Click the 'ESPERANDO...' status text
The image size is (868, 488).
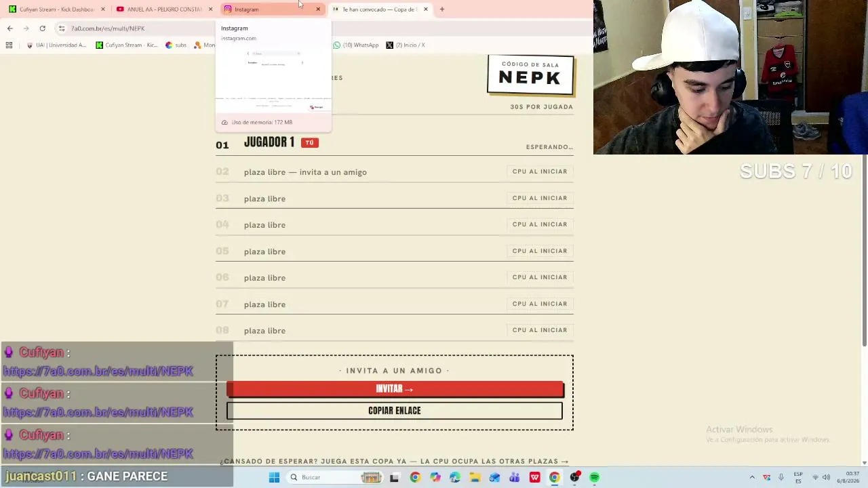tap(549, 147)
